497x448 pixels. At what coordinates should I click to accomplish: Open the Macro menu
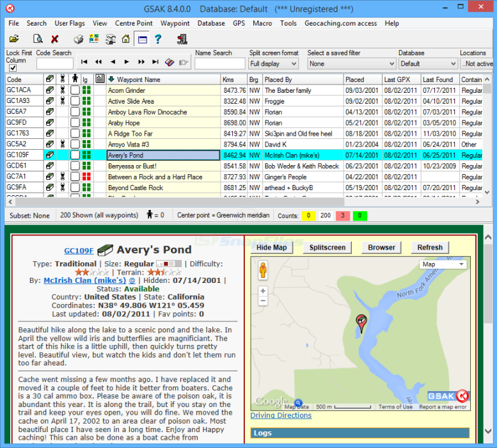[x=262, y=23]
